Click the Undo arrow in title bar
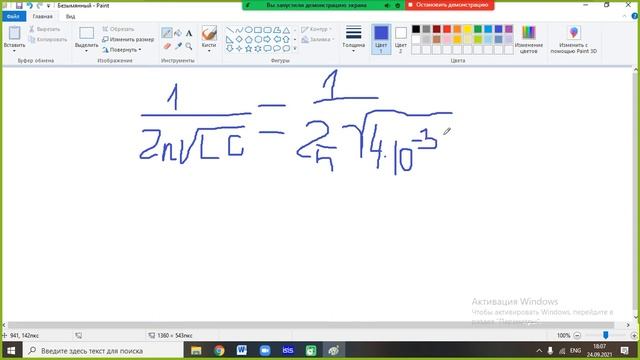This screenshot has width=640, height=360. (29, 6)
